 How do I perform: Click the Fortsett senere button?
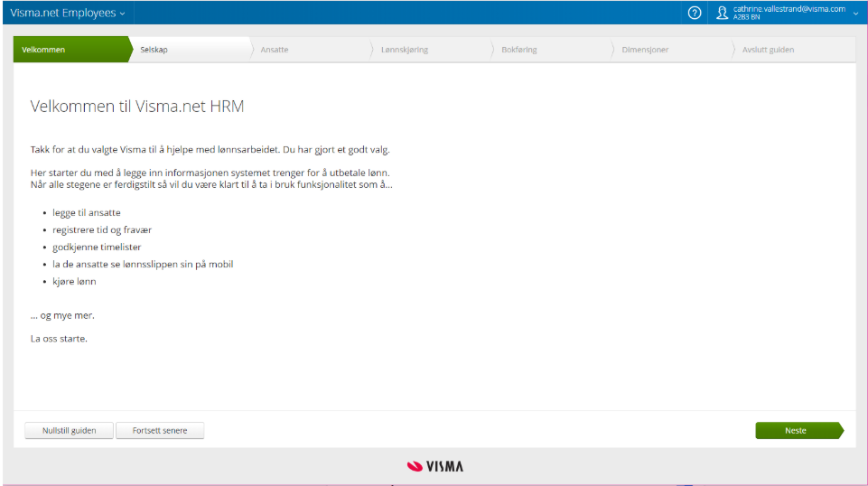160,431
